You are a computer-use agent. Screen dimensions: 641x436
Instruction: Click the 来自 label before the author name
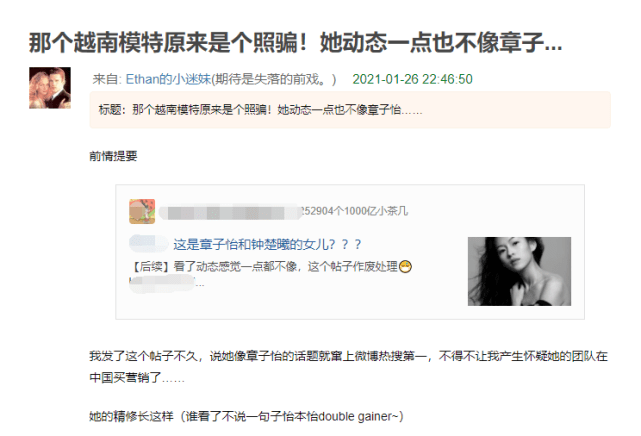(106, 79)
